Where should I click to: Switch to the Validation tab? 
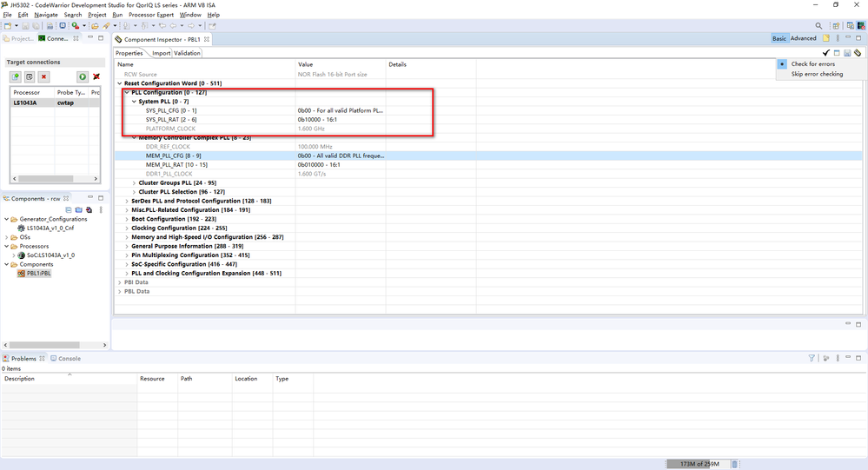pos(187,53)
